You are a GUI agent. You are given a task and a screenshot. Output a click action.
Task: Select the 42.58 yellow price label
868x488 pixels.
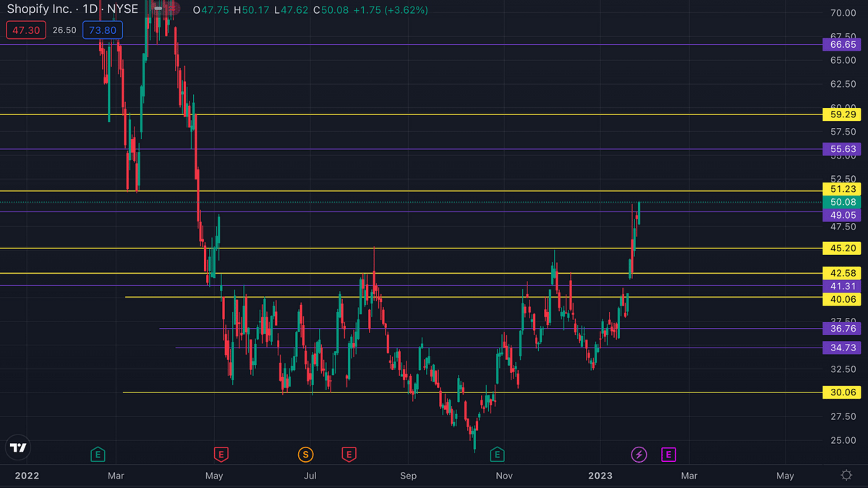843,273
